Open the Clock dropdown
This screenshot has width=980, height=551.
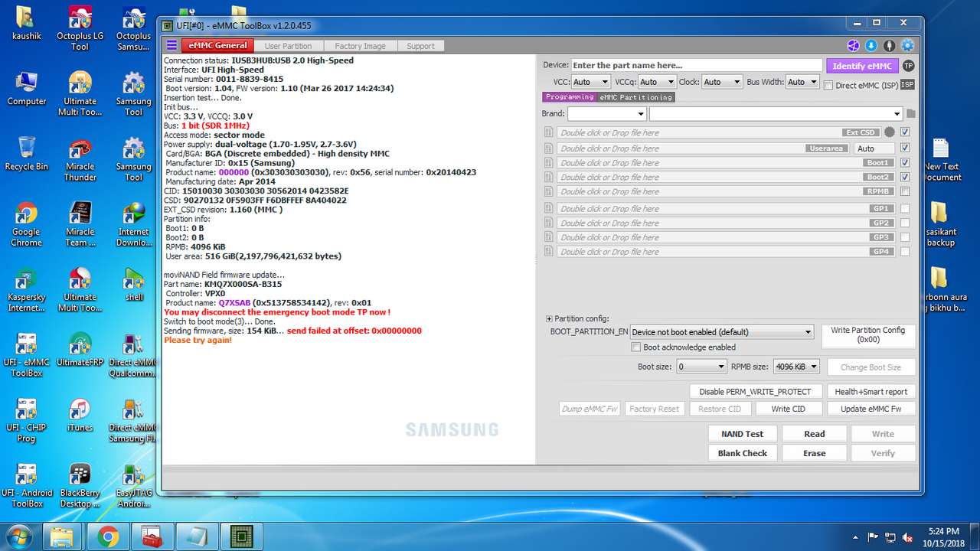(x=722, y=82)
